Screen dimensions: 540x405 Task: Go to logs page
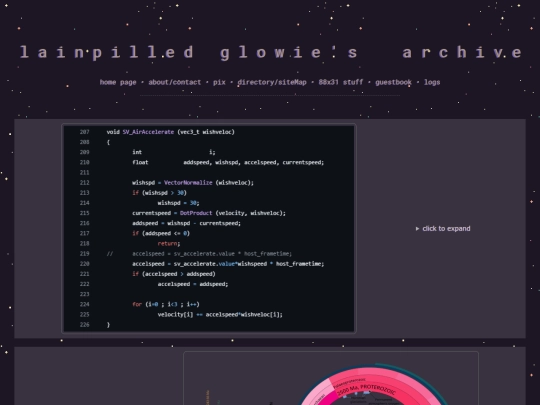point(432,82)
